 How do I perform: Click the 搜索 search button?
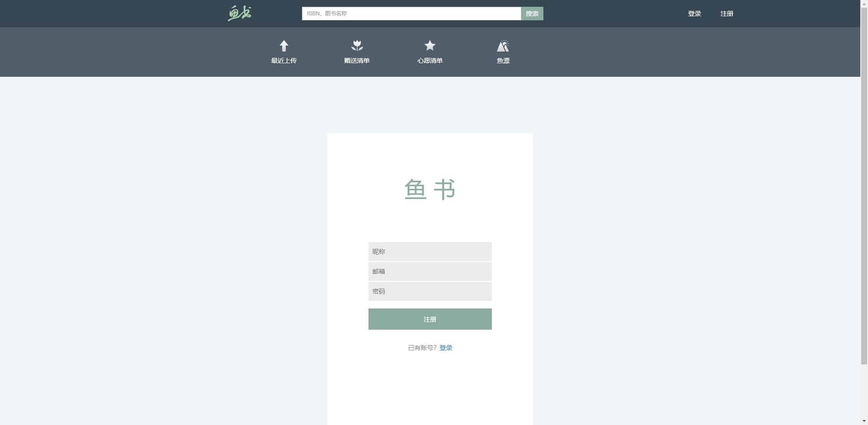point(532,14)
